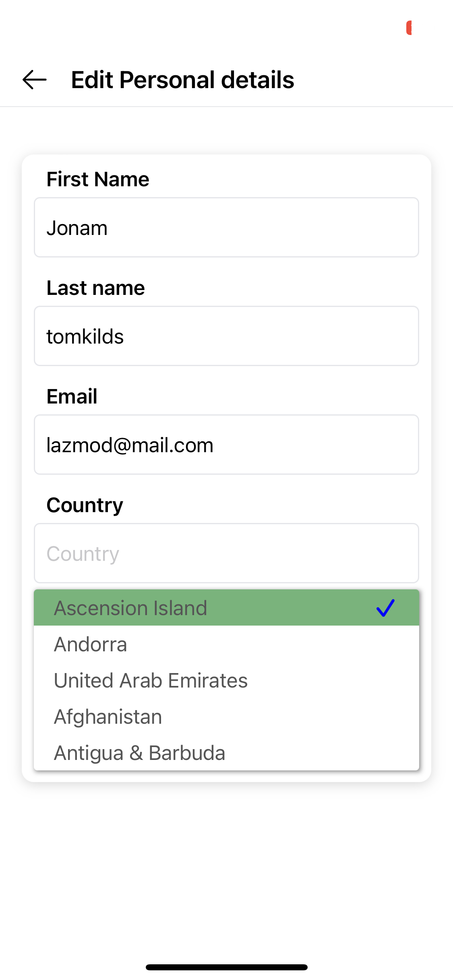Select Afghanistan from the dropdown
This screenshot has height=980, width=453.
click(x=108, y=716)
